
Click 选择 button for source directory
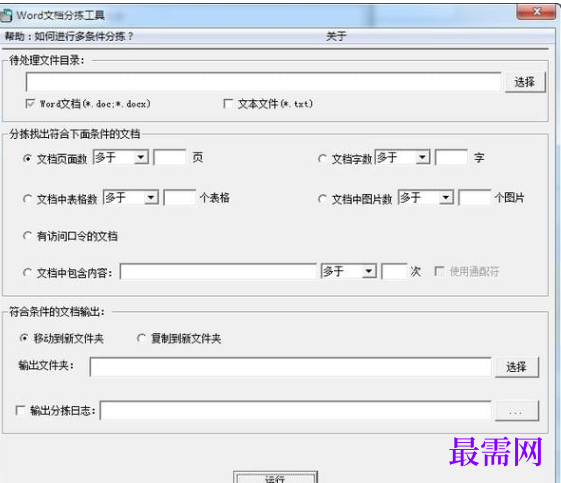point(525,82)
